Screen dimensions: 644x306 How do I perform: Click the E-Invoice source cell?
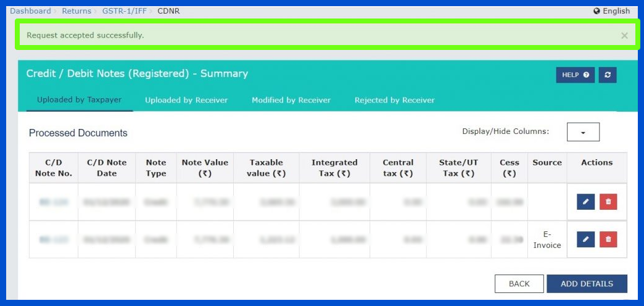point(547,239)
